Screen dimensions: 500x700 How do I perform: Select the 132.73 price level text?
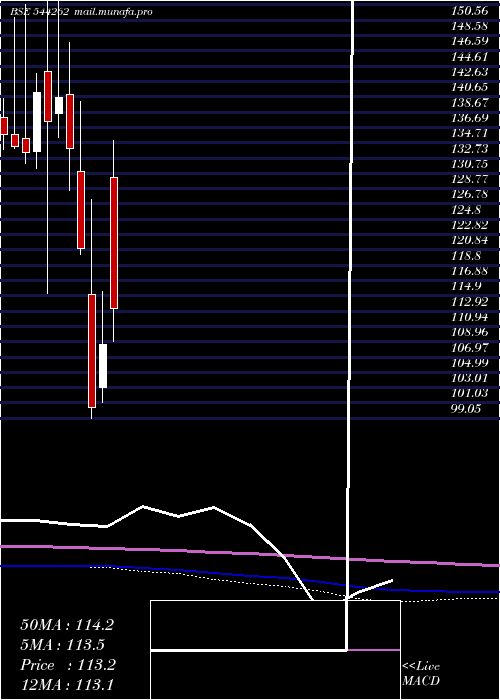tap(470, 148)
